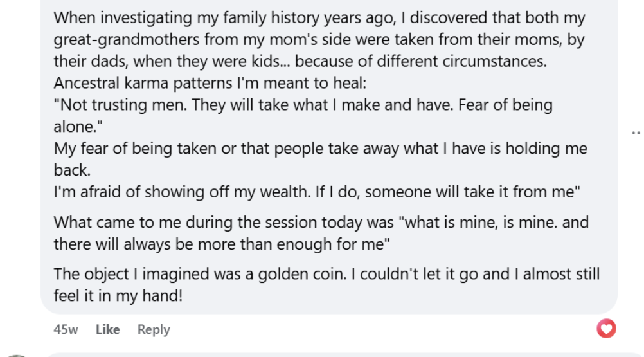
Task: Click the word "back." in the comment
Action: 72,170
